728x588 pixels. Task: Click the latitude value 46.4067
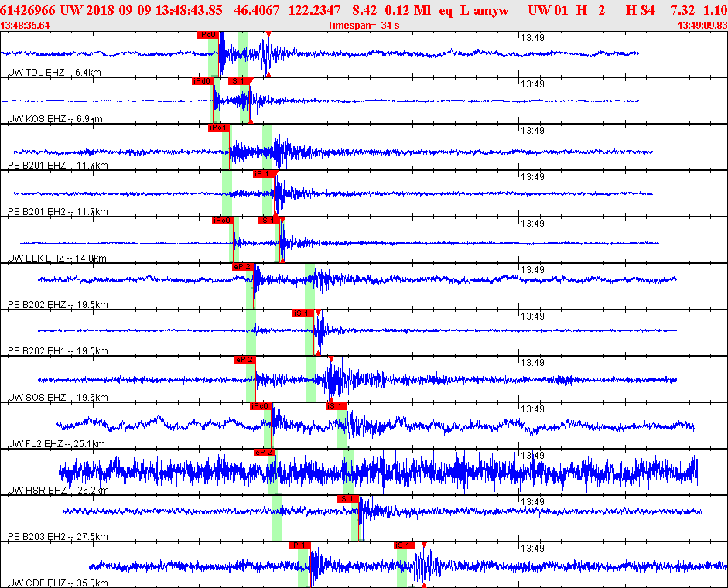(257, 10)
